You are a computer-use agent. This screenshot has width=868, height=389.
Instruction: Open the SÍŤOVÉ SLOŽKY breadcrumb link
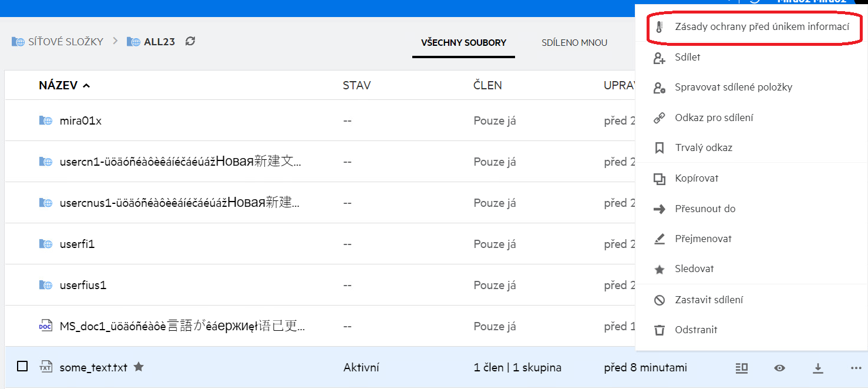click(65, 42)
